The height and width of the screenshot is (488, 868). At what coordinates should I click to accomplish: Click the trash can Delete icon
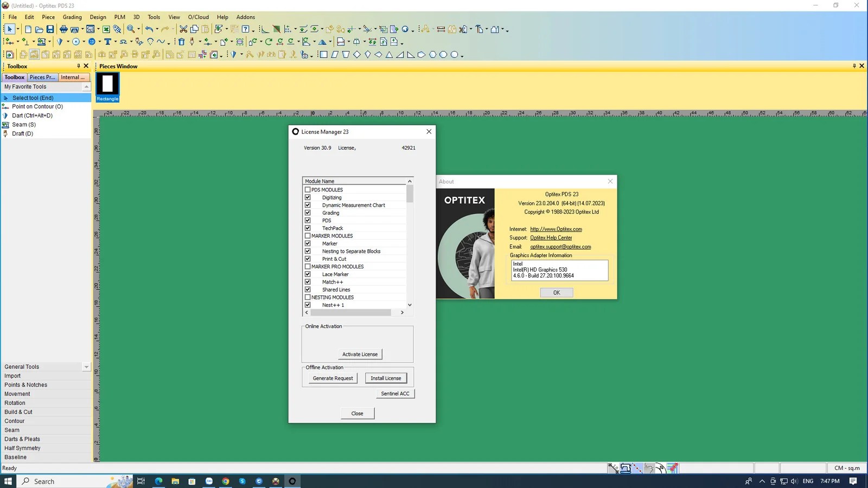[182, 42]
